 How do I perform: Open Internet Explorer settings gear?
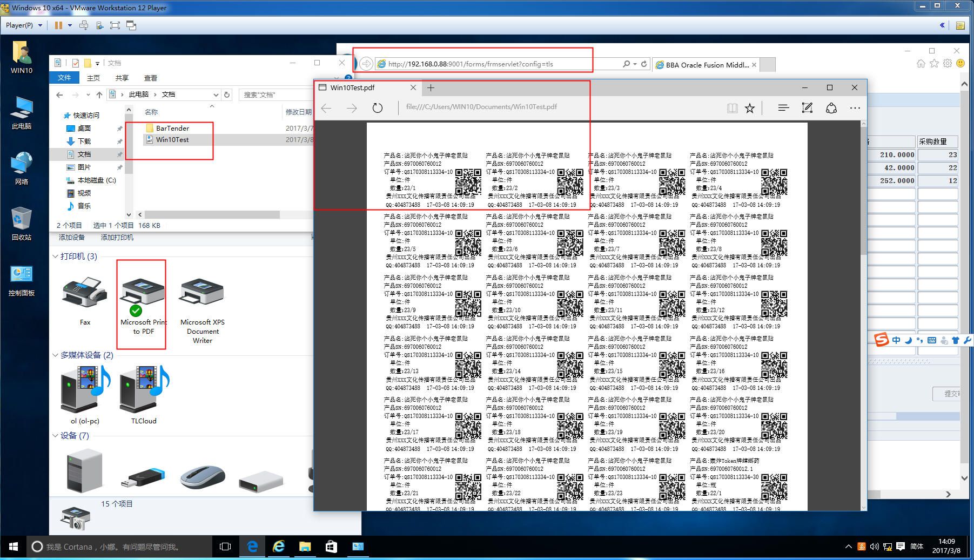pos(948,64)
